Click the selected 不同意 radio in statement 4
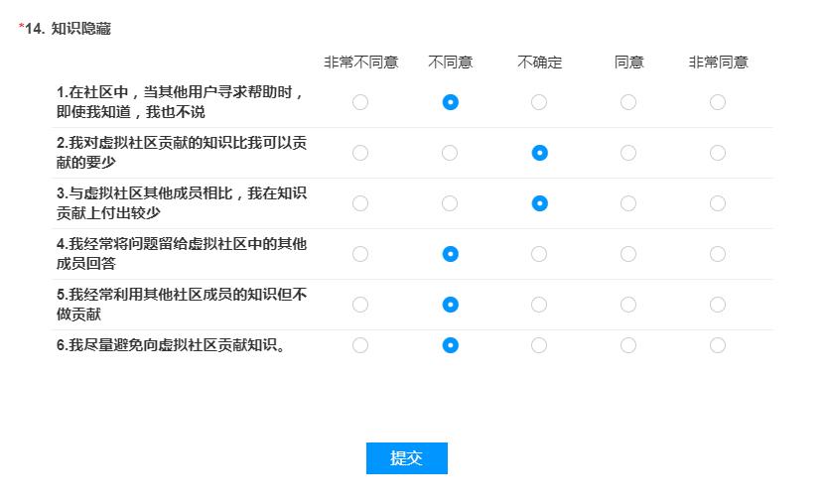This screenshot has width=827, height=504. 450,254
